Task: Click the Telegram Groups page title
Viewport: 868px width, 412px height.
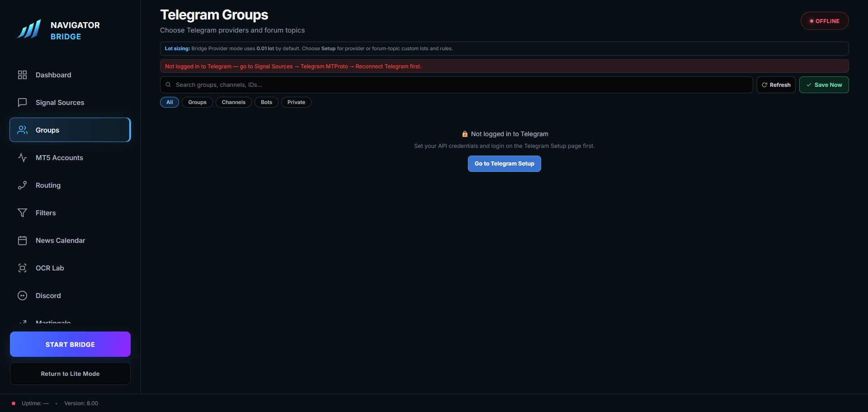Action: click(214, 14)
